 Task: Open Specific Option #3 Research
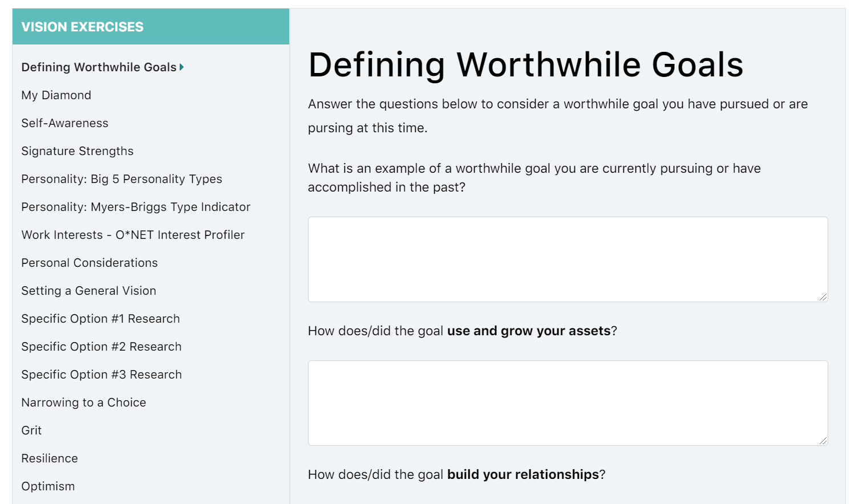pos(102,375)
